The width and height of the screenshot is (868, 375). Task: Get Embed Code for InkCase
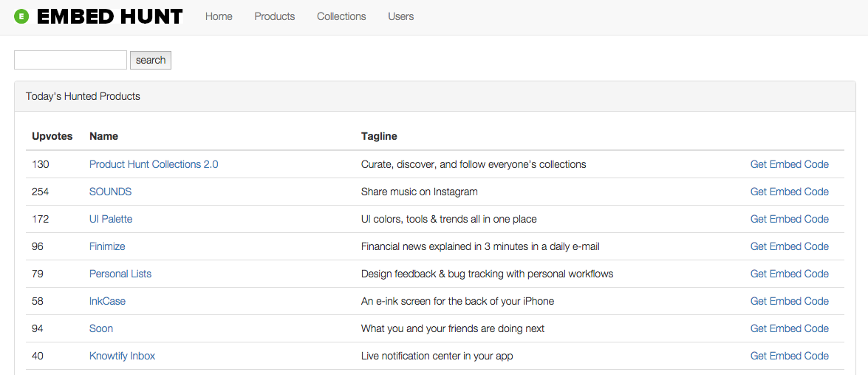tap(789, 301)
